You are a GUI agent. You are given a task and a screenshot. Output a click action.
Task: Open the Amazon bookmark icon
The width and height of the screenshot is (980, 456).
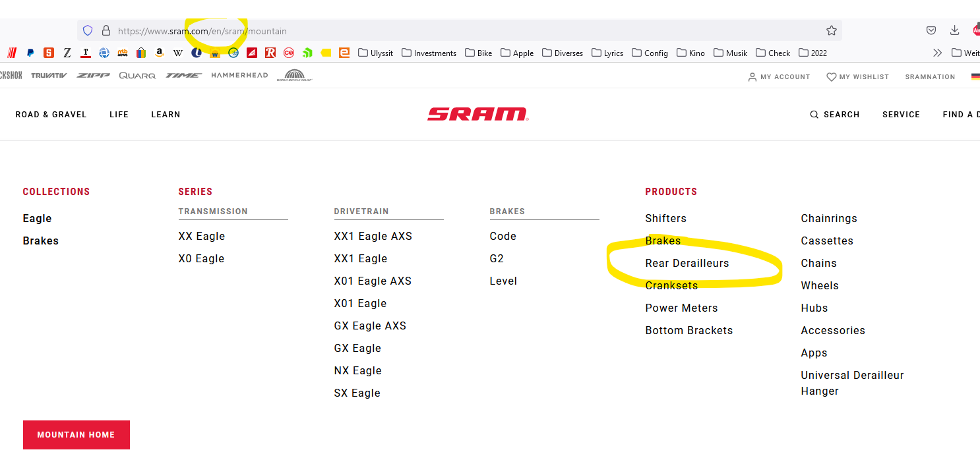[x=159, y=53]
